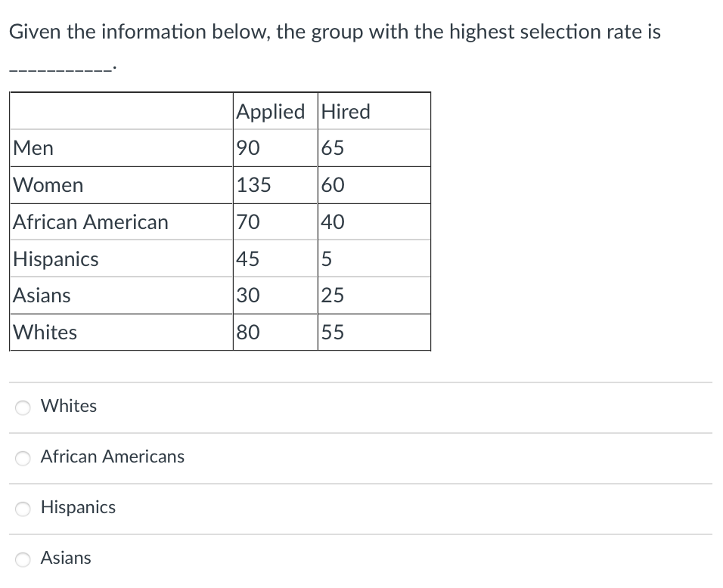Viewport: 723px width, 588px height.
Task: Select the Hispanics radio button
Action: point(23,509)
